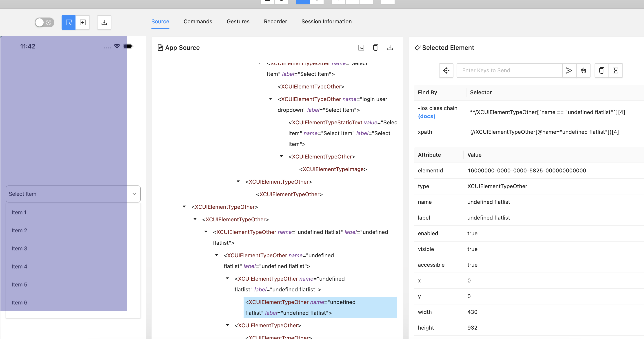Click the elementId value cell
644x339 pixels.
[527, 171]
